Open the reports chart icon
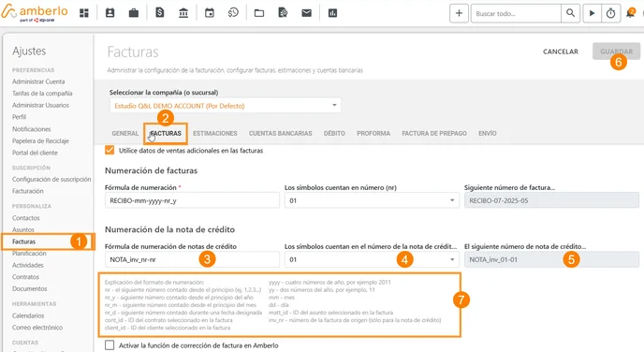644x352 pixels. 332,13
